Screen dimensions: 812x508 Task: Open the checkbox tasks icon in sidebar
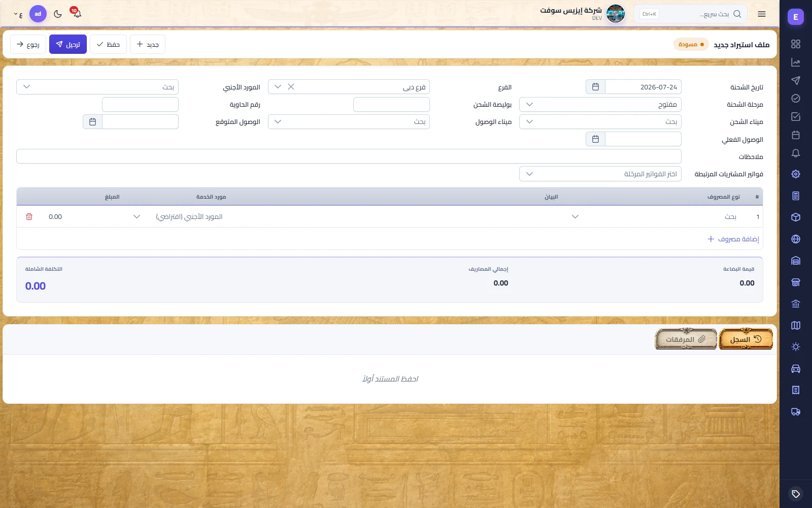tap(795, 116)
